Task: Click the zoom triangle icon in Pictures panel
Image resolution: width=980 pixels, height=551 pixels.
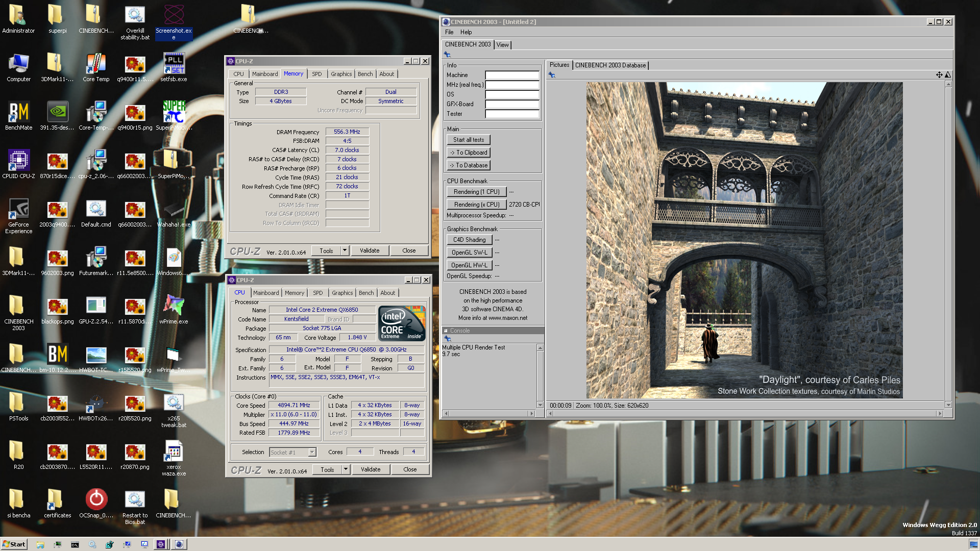Action: pyautogui.click(x=948, y=75)
